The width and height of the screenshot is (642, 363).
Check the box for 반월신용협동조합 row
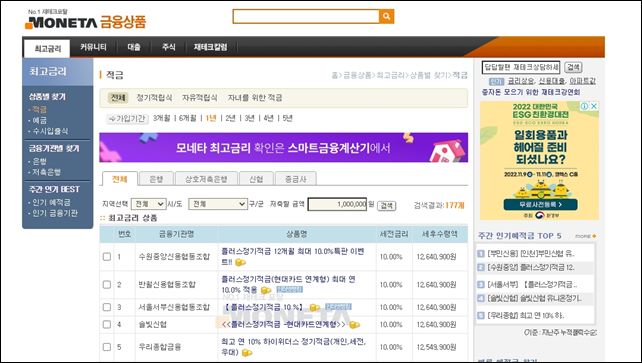point(107,284)
